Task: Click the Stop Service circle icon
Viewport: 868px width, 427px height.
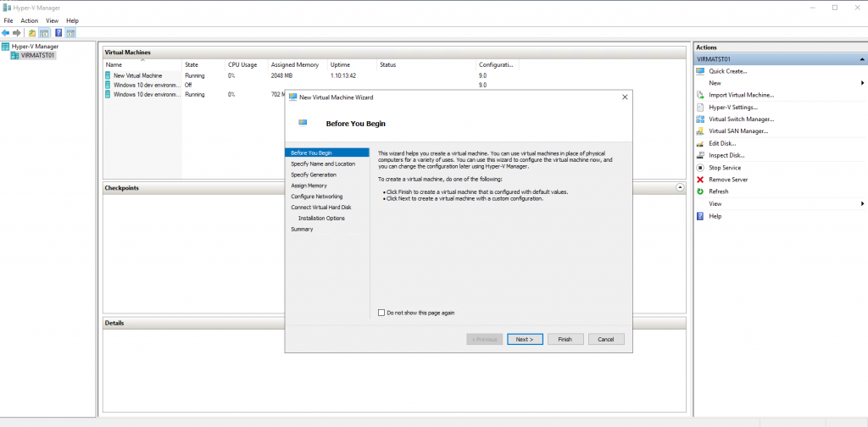Action: pyautogui.click(x=700, y=168)
